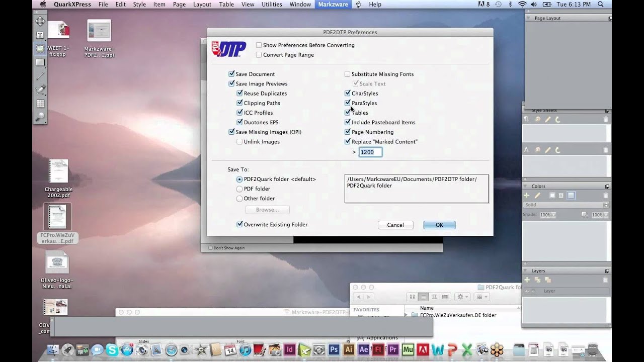644x362 pixels.
Task: Click the new paragraph style sheet icon
Action: coord(527,119)
